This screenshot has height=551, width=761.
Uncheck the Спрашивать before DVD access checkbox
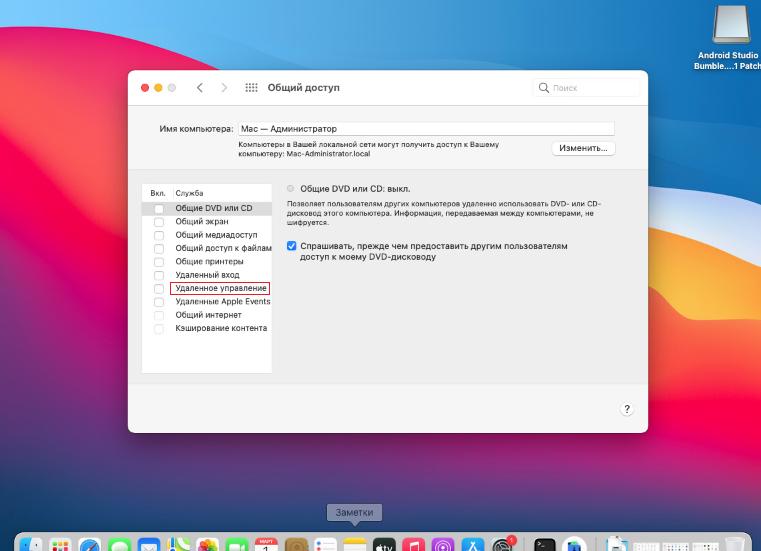coord(292,245)
